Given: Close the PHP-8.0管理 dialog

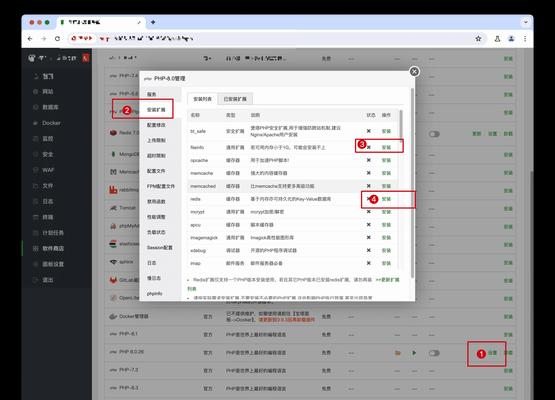Looking at the screenshot, I should (414, 72).
